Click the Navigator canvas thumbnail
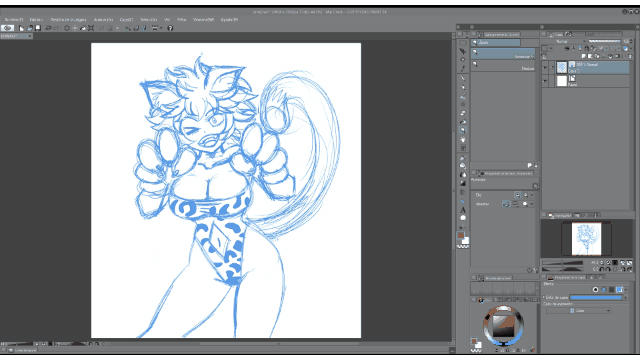 point(586,239)
